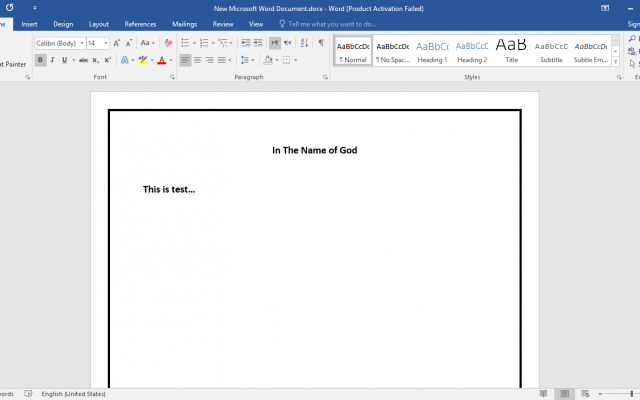640x400 pixels.
Task: Open the References tab
Action: (x=140, y=24)
